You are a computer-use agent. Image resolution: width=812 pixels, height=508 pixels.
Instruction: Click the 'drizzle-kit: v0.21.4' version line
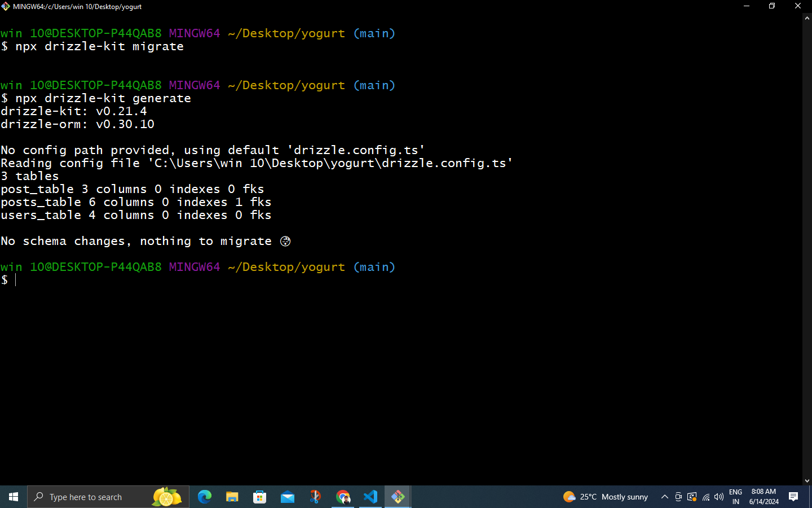coord(74,111)
